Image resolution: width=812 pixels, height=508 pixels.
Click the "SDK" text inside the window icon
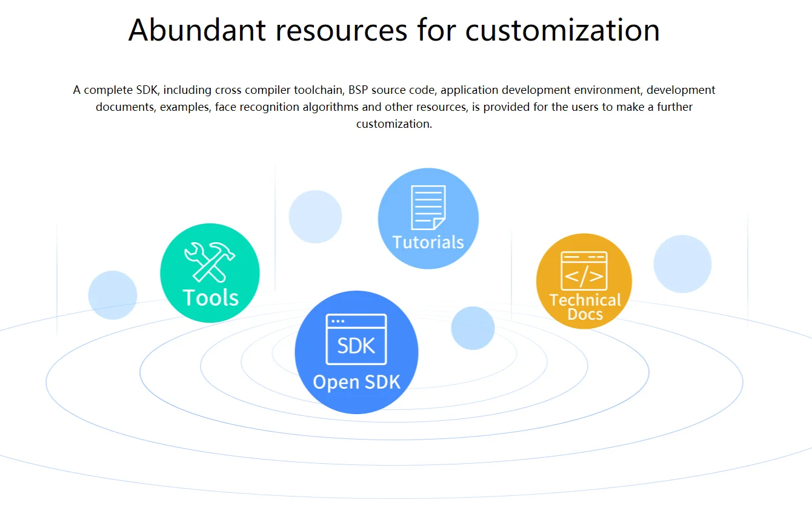tap(356, 346)
